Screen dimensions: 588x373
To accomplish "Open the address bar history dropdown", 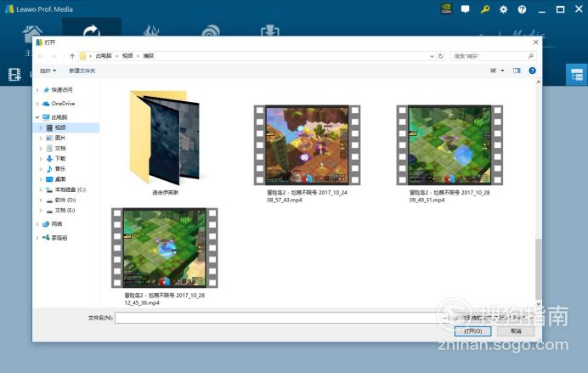I will [x=432, y=56].
